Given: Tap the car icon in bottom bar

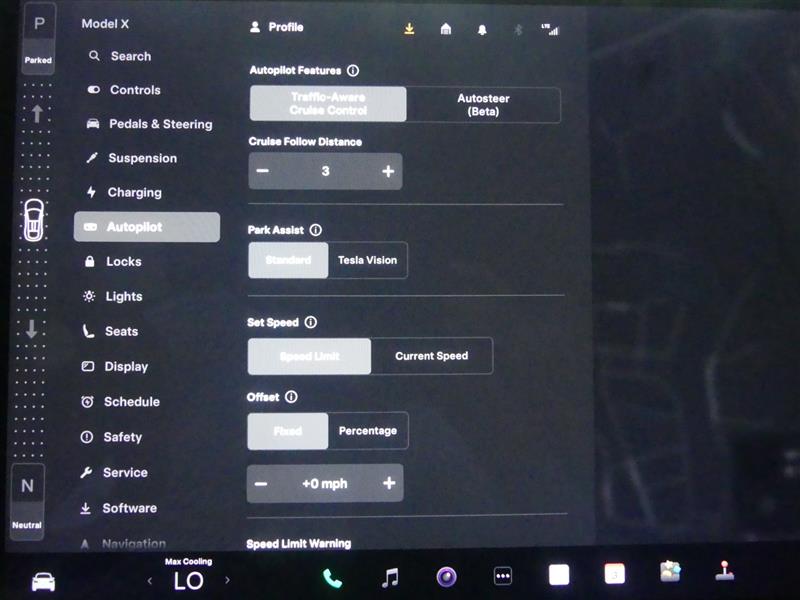Looking at the screenshot, I should (43, 582).
